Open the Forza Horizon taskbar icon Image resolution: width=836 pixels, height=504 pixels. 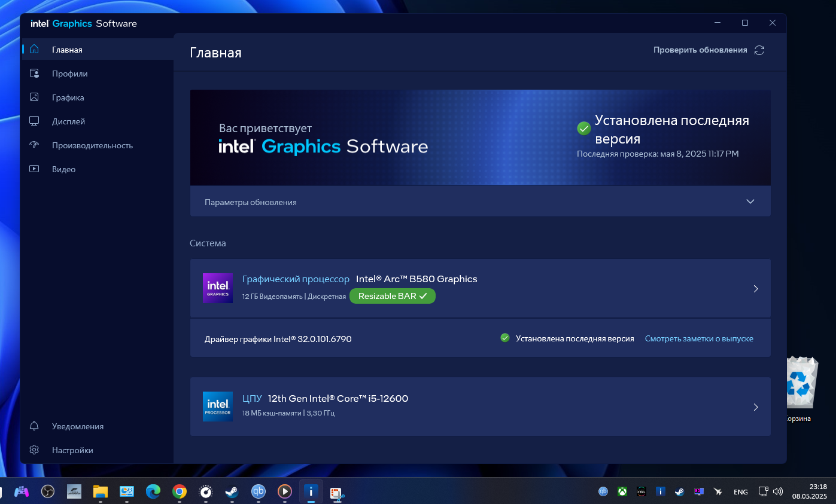click(x=74, y=491)
